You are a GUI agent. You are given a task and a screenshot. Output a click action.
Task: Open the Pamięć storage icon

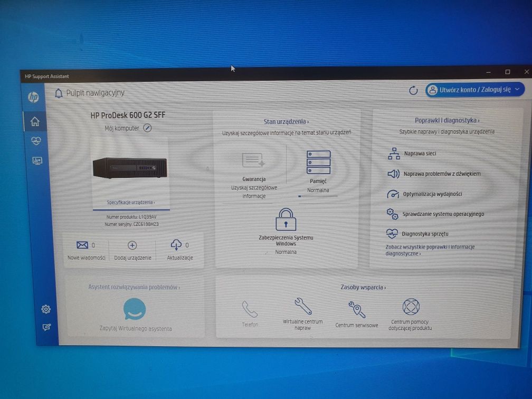coord(318,163)
